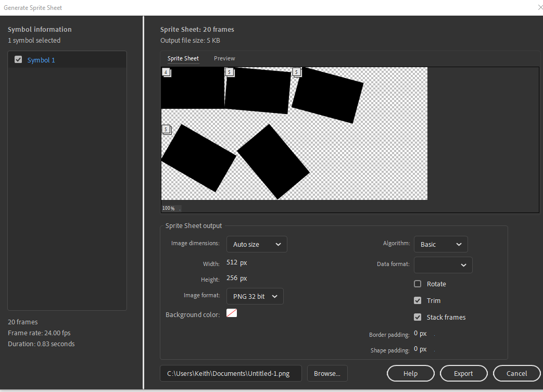Select the Sprite Sheet tab

click(183, 58)
